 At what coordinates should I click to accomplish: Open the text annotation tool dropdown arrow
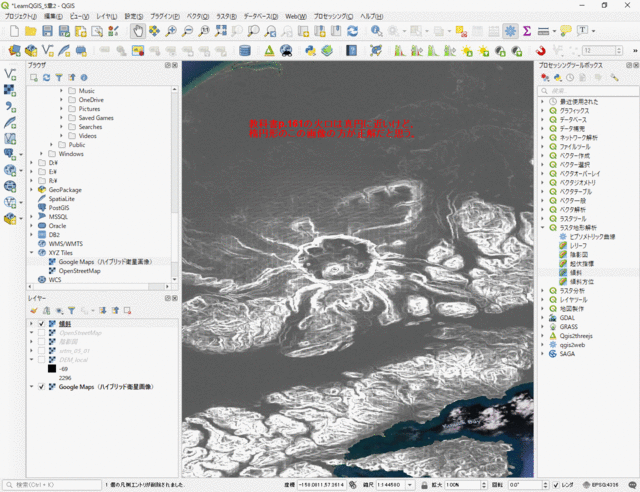point(593,31)
